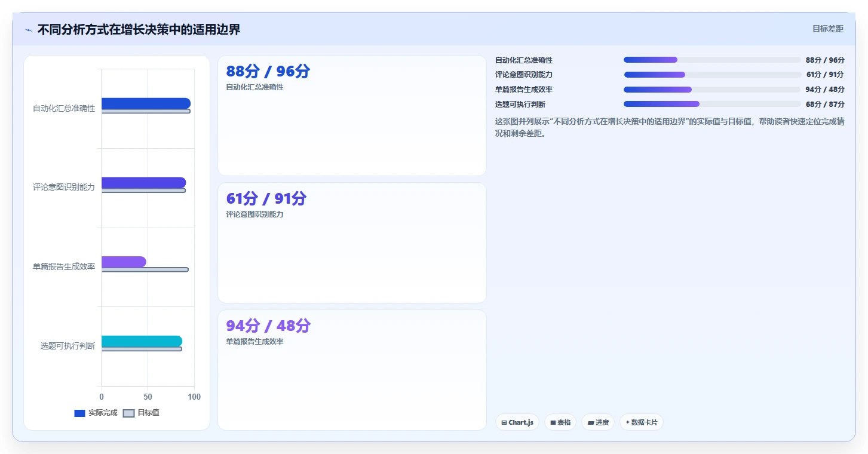Image resolution: width=868 pixels, height=454 pixels.
Task: Click chart axis label 自动化汇总准确性
Action: click(64, 108)
